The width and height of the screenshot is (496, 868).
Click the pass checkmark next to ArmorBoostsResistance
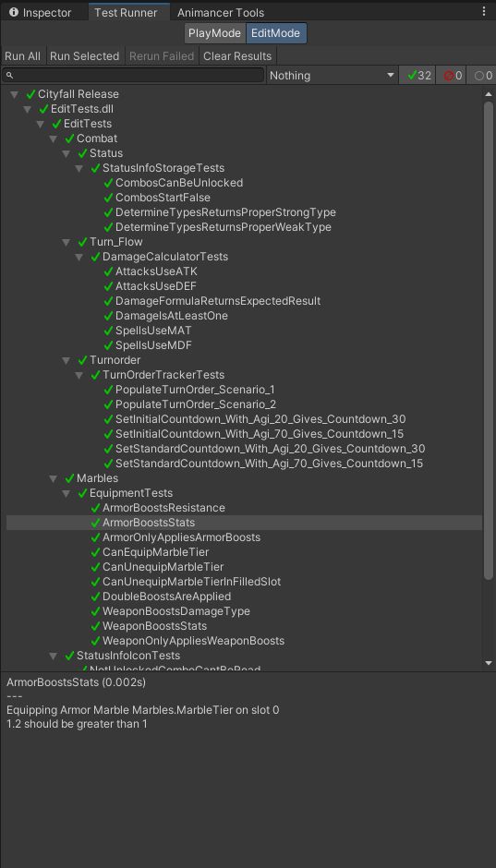tap(96, 508)
